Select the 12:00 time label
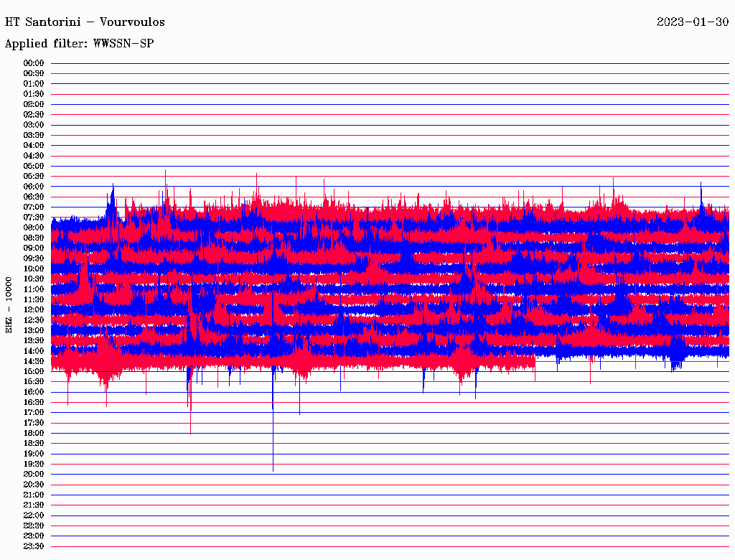The height and width of the screenshot is (560, 735). pos(34,309)
